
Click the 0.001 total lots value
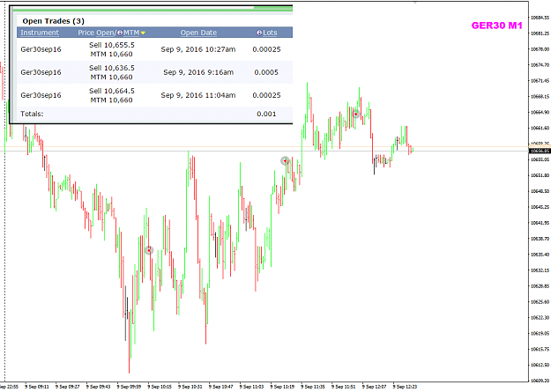pyautogui.click(x=266, y=114)
